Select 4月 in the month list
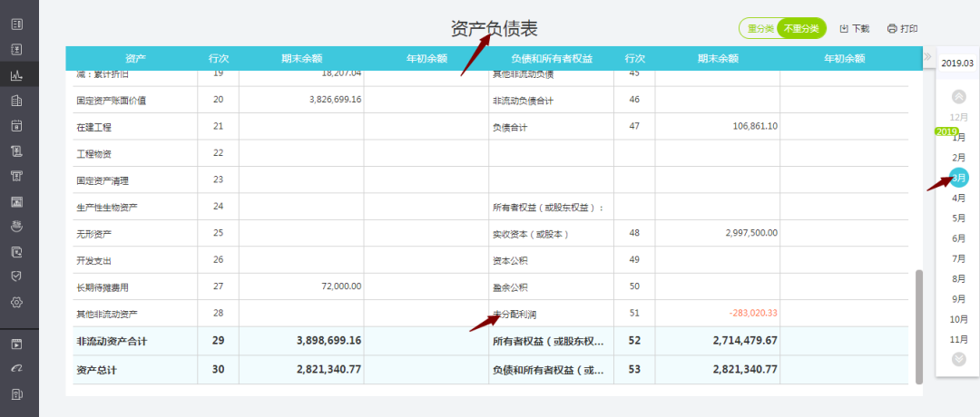 click(958, 198)
